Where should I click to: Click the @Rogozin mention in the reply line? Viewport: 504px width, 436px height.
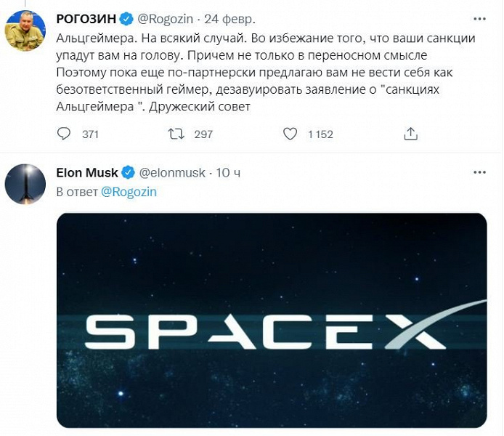129,192
